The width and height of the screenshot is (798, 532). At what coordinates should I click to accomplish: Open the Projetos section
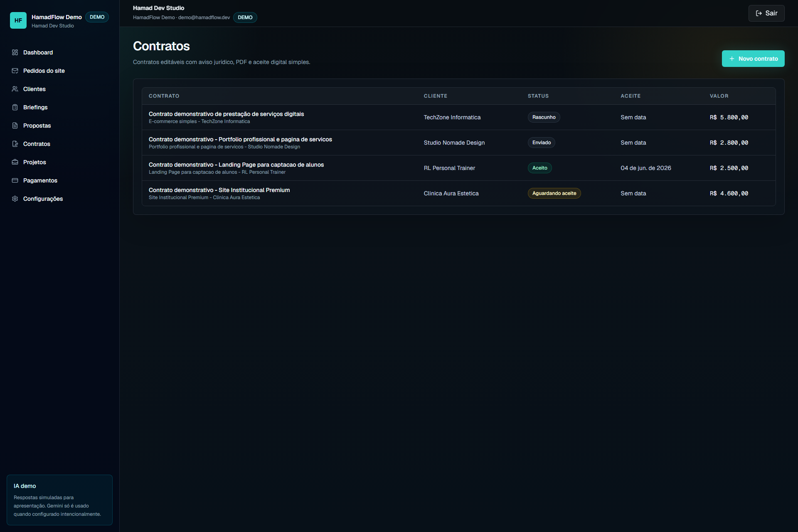coord(59,162)
